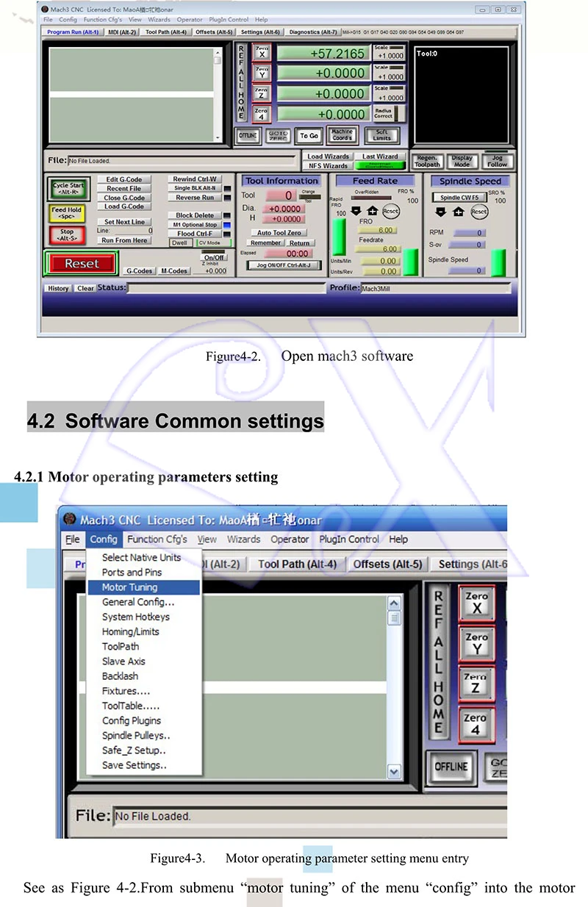Click the Regen. Toolpath button
Image resolution: width=588 pixels, height=907 pixels.
click(427, 161)
